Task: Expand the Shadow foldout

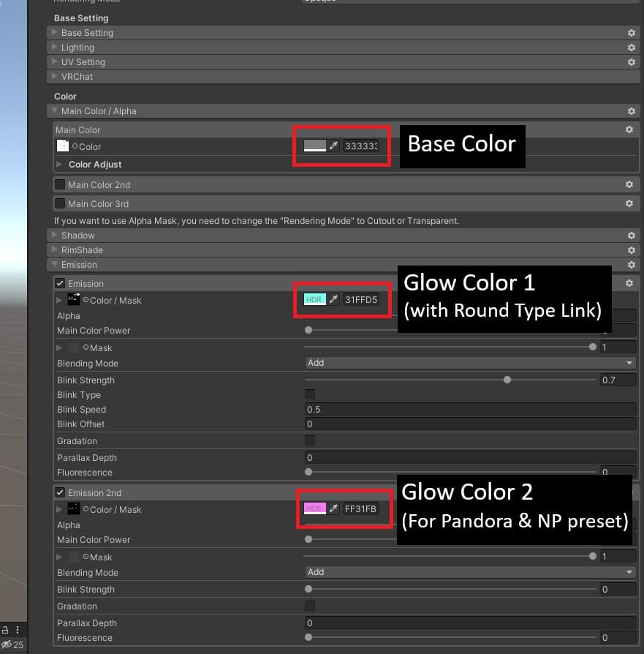Action: pos(54,235)
